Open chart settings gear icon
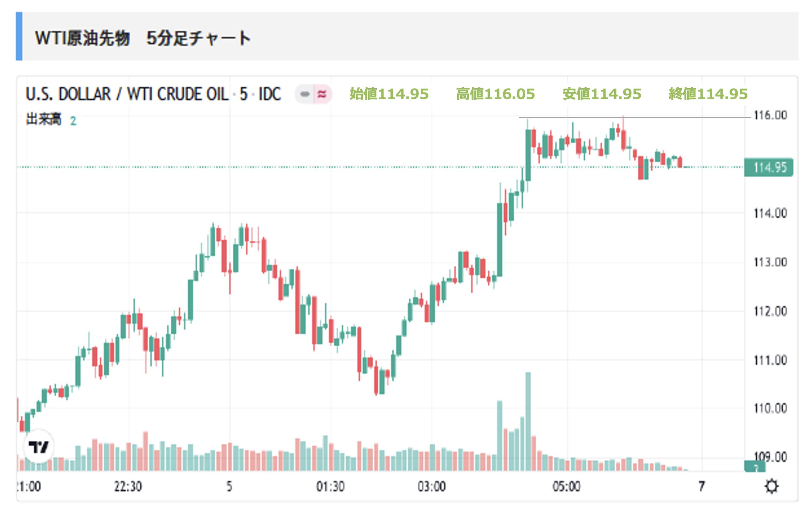The height and width of the screenshot is (517, 812). (x=772, y=486)
